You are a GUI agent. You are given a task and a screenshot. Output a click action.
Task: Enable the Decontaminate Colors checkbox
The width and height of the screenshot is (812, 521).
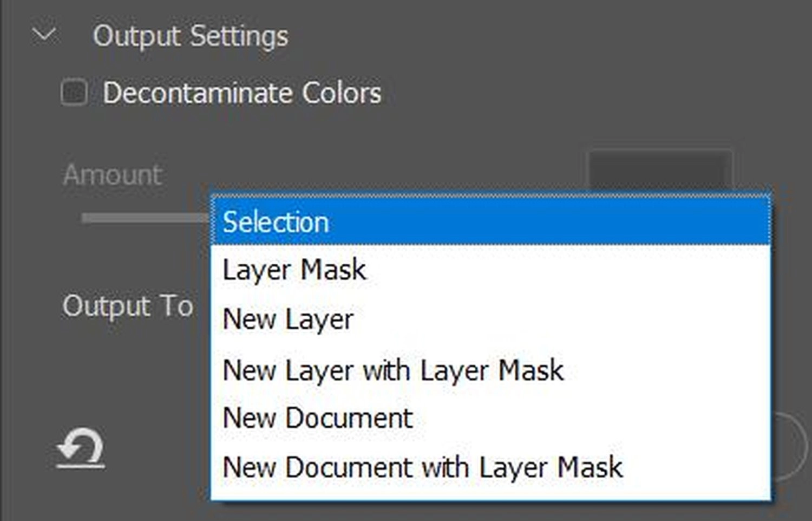[x=74, y=92]
